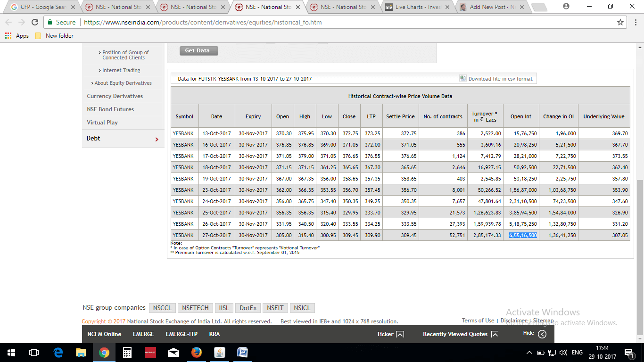Open the New folder bookmark
The width and height of the screenshot is (644, 362).
[x=54, y=36]
